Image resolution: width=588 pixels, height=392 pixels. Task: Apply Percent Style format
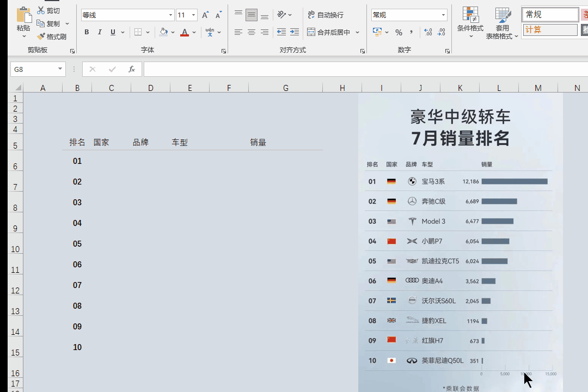(x=399, y=32)
